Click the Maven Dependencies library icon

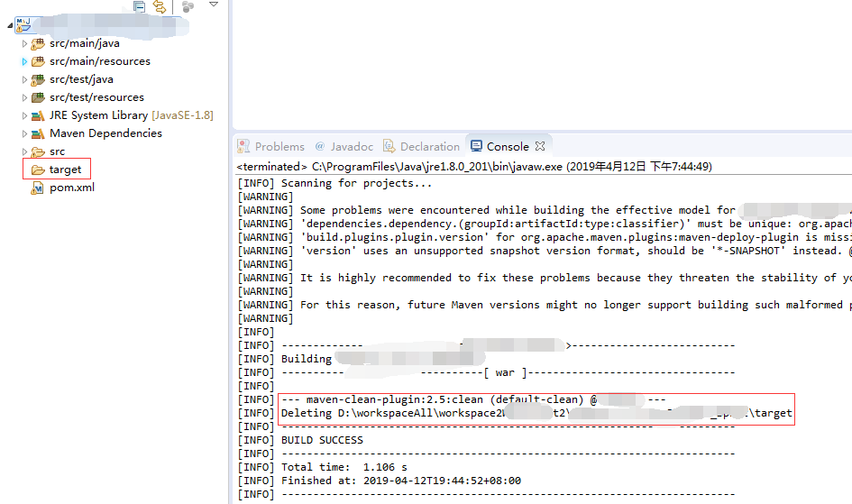click(38, 133)
